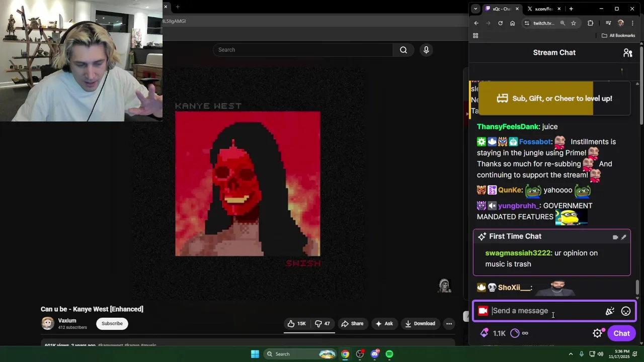This screenshot has width=644, height=362.
Task: Reload the Twitch chat page
Action: coord(500,23)
